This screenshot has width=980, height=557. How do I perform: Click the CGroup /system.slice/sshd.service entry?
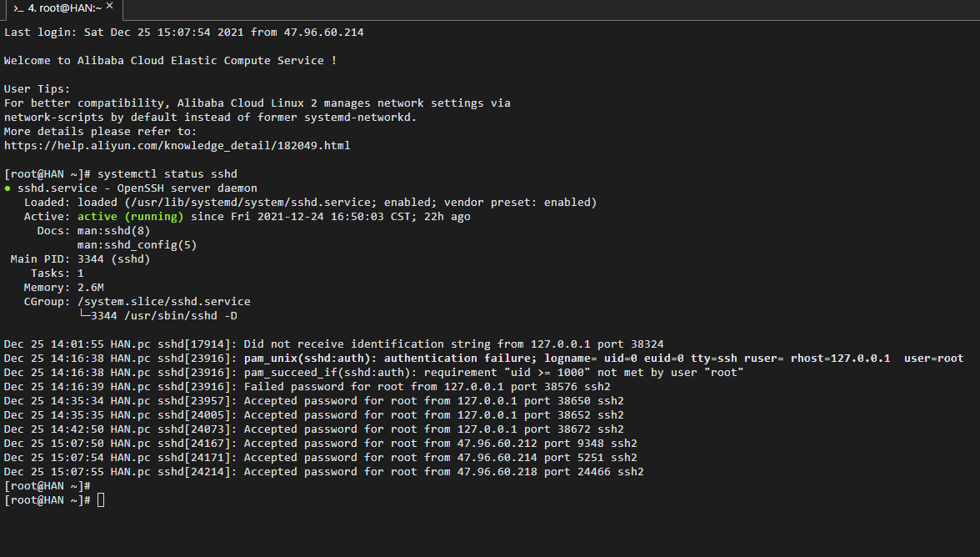(x=163, y=301)
